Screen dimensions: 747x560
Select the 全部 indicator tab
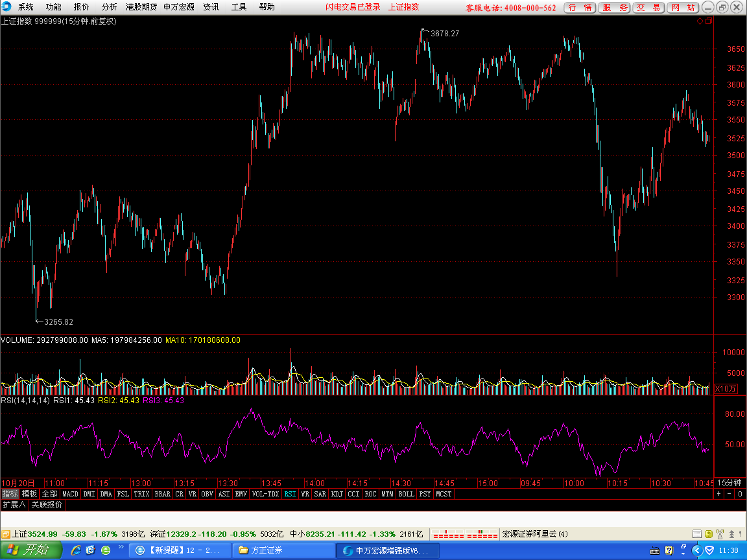pyautogui.click(x=49, y=494)
